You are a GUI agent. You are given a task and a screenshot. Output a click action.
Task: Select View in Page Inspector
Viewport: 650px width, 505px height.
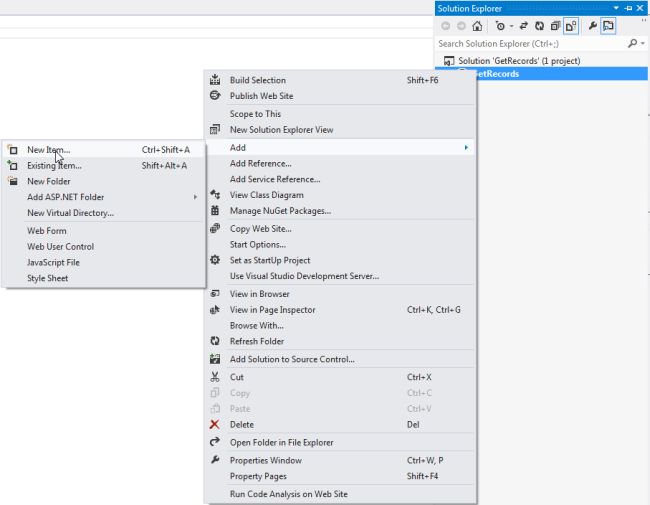tap(340, 310)
